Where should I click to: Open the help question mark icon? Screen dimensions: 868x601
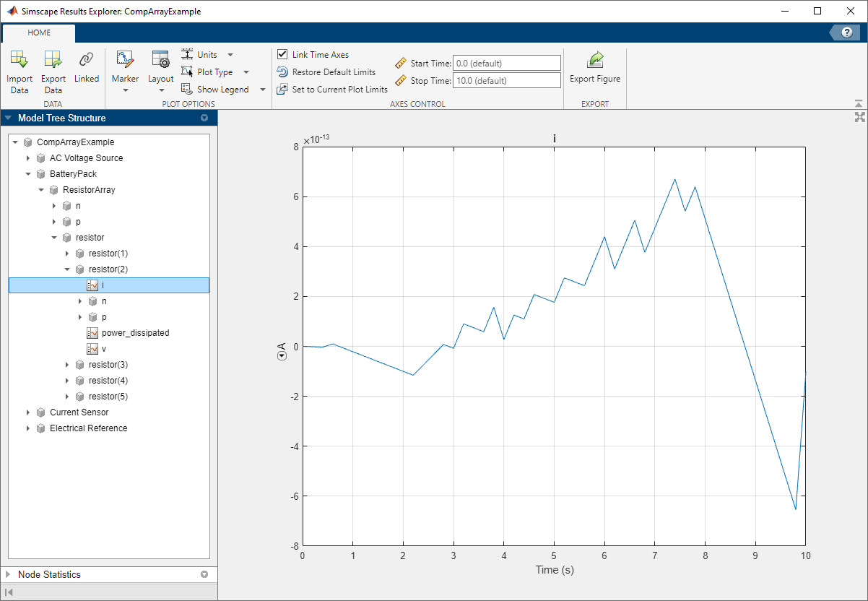pos(847,33)
